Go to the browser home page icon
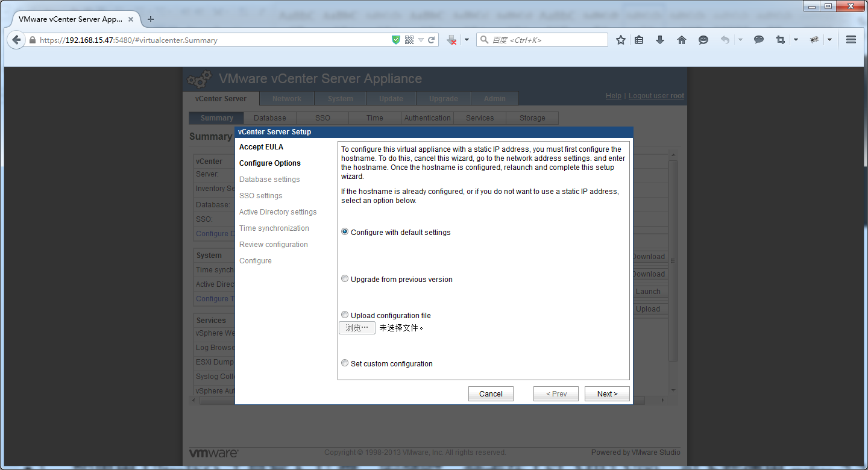 pyautogui.click(x=682, y=40)
